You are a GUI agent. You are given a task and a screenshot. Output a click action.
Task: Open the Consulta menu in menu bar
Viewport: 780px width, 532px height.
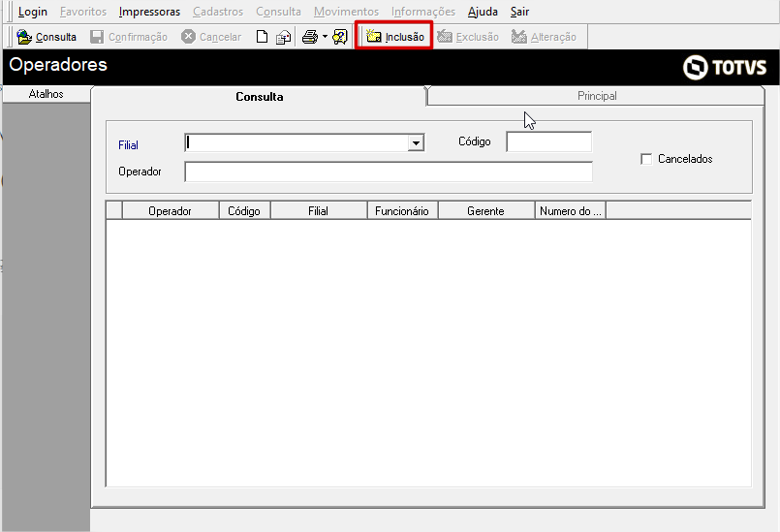[x=278, y=12]
